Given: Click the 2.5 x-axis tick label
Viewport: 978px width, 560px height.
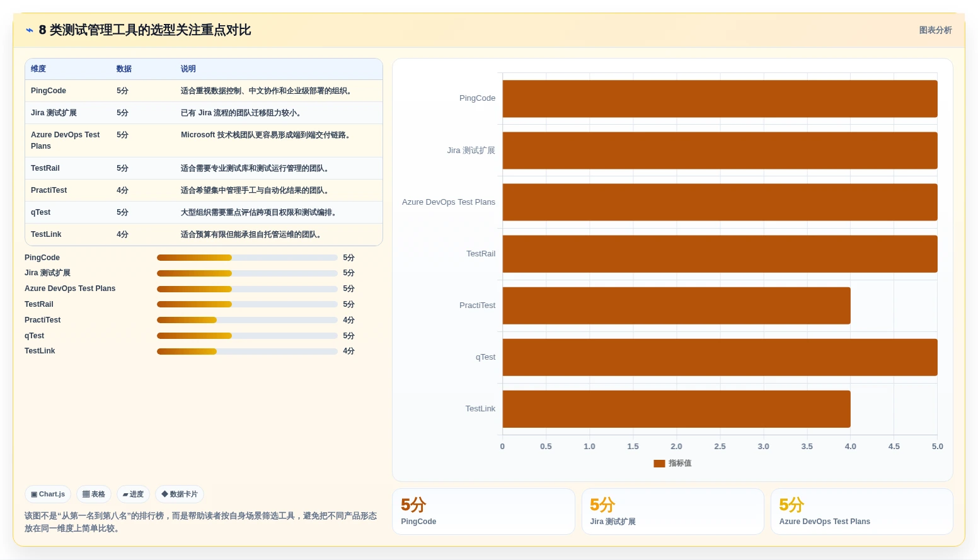Looking at the screenshot, I should [x=720, y=447].
